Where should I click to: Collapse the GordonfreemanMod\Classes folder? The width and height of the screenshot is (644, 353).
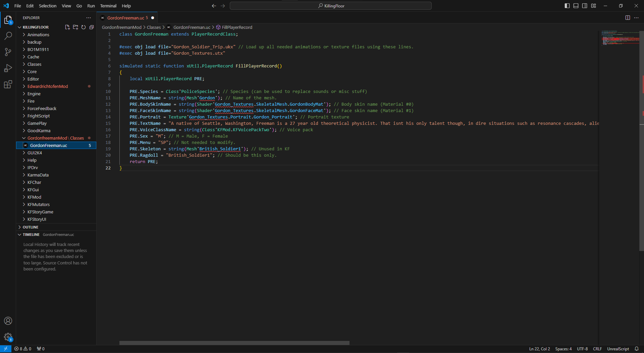point(56,138)
